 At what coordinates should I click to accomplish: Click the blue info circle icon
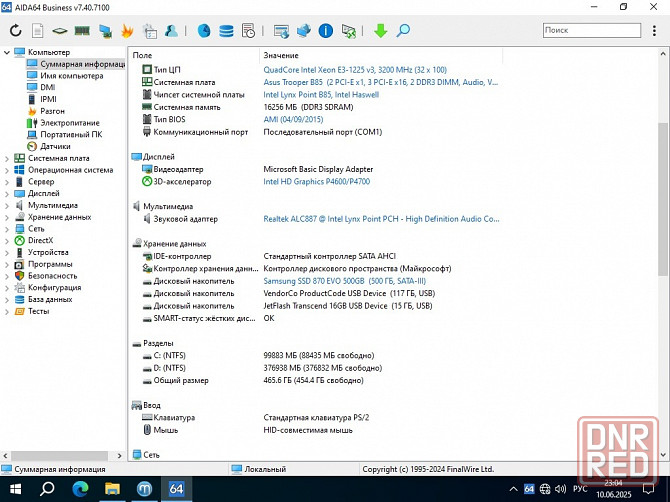coord(326,30)
